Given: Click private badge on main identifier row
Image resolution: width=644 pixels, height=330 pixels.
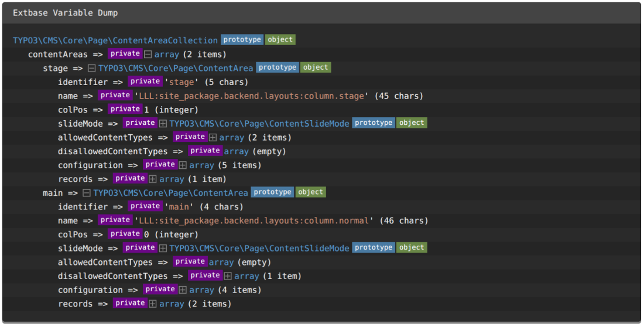Looking at the screenshot, I should (145, 206).
